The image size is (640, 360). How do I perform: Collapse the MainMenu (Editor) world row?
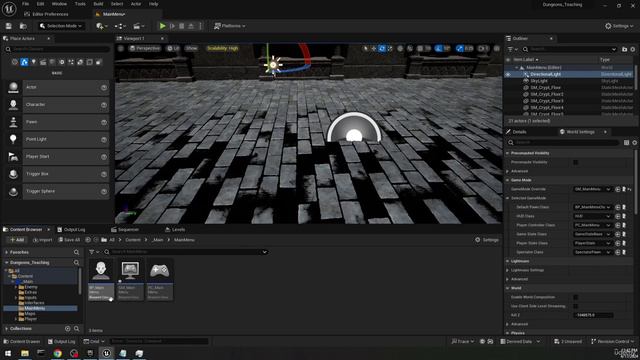pos(517,67)
